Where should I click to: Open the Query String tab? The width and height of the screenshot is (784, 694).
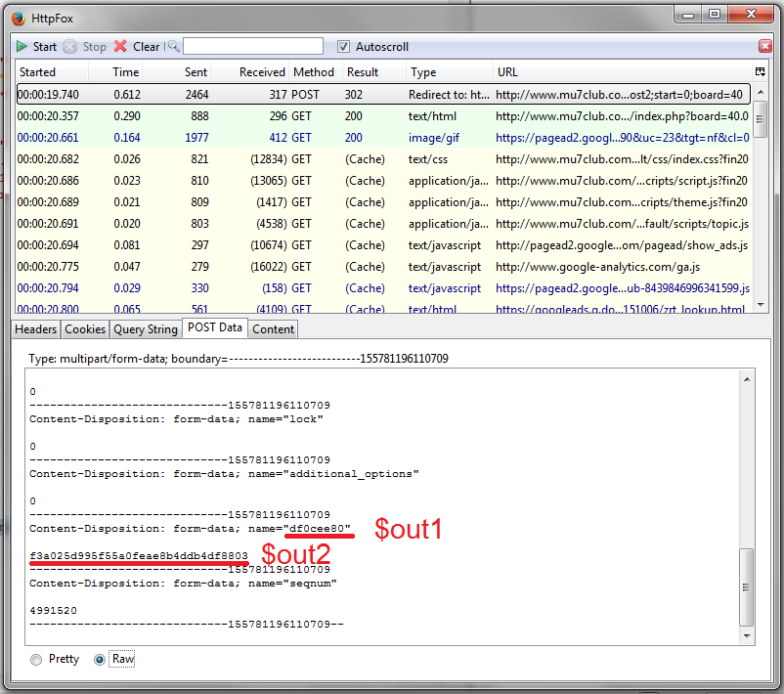[x=146, y=329]
